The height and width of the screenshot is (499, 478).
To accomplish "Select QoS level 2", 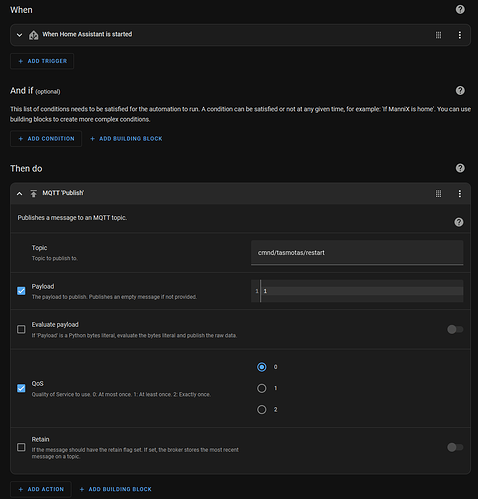I will (x=262, y=409).
